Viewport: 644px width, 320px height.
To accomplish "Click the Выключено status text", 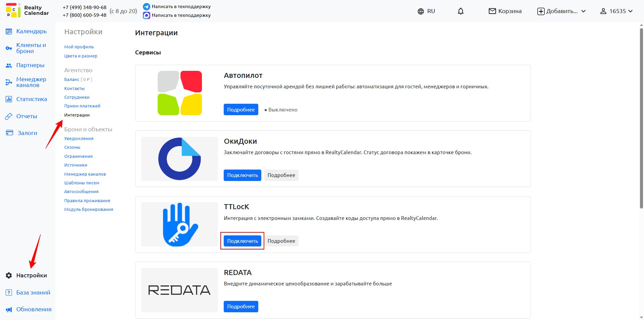I will coord(283,110).
